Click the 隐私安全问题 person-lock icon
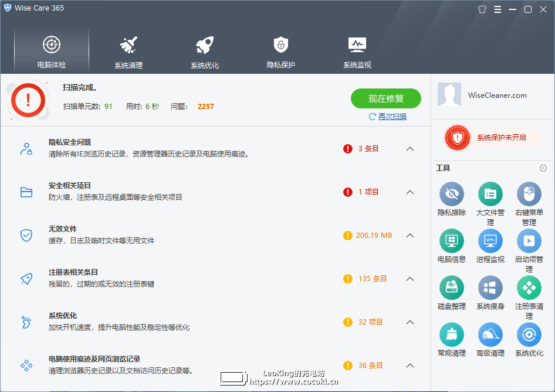Screen dimensions: 555x392 26,149
